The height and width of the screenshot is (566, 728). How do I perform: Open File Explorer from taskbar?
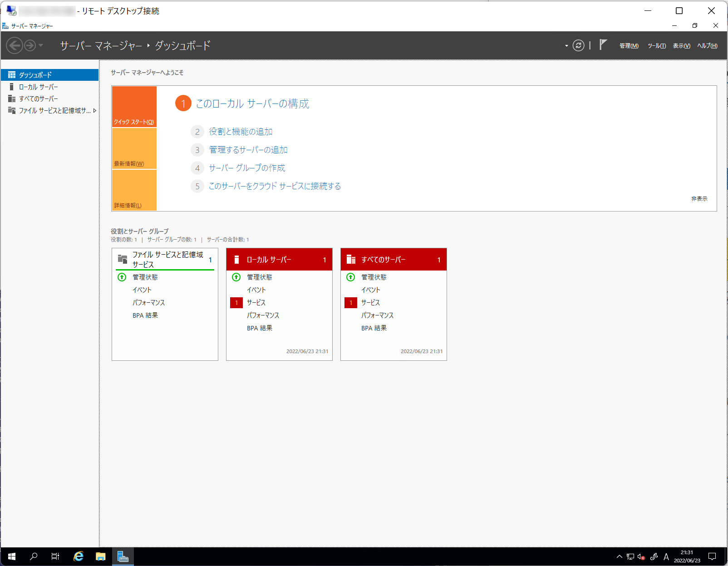(101, 556)
